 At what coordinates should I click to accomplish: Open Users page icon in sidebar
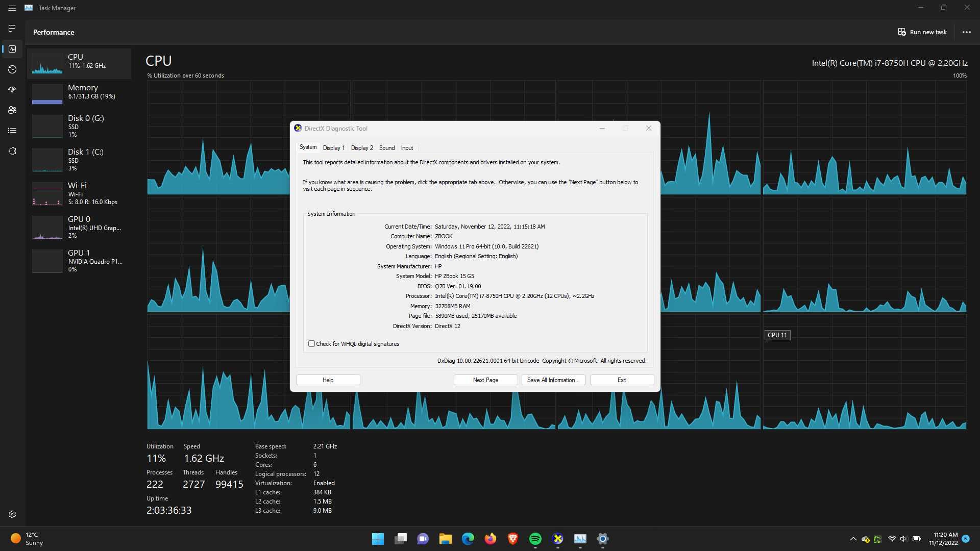pyautogui.click(x=12, y=110)
